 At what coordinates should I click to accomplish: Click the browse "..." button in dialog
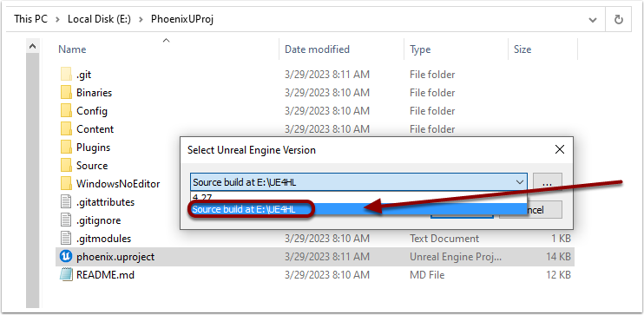547,182
